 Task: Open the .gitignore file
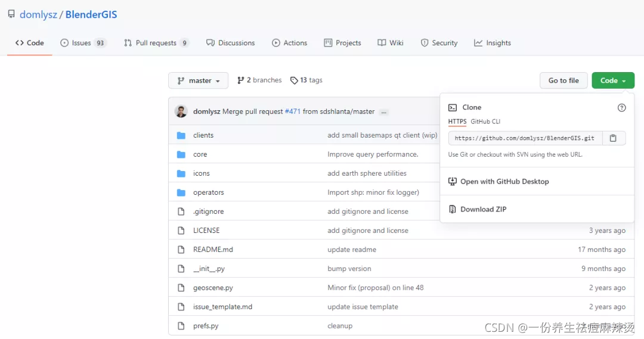[x=209, y=212]
